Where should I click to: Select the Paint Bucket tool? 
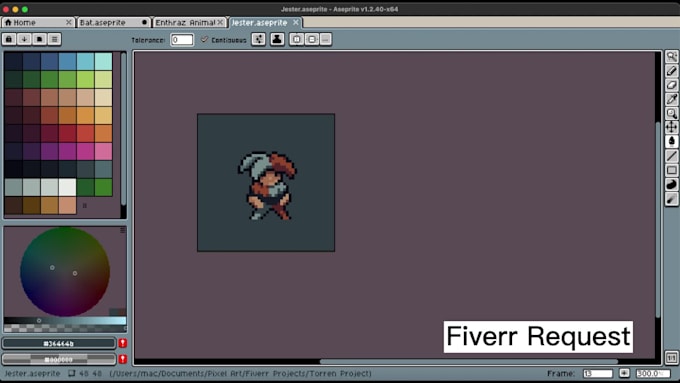[671, 141]
